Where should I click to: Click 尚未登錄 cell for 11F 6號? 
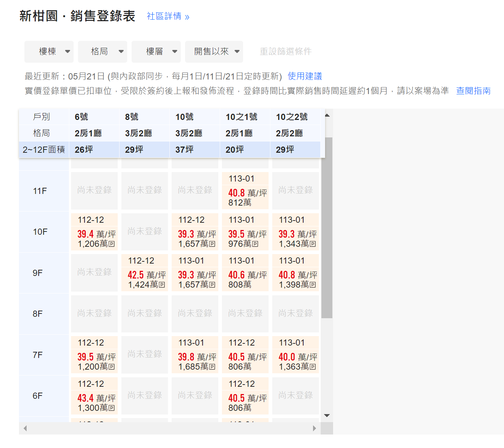coord(94,191)
